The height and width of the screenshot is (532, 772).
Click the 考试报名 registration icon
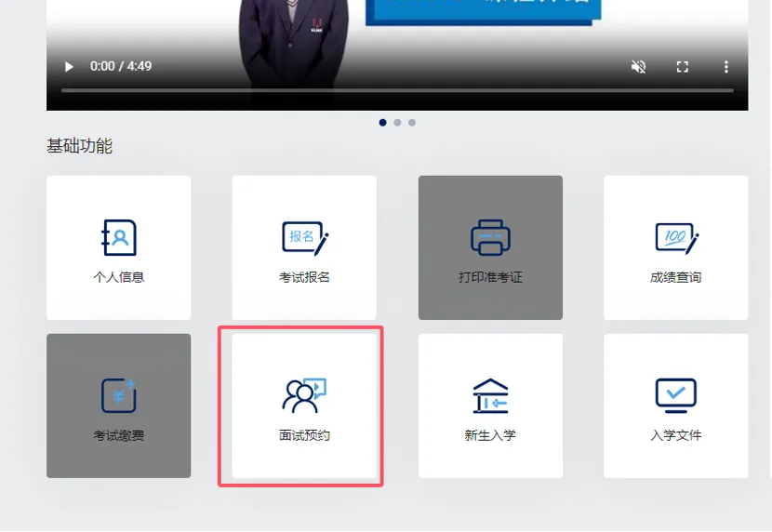point(304,237)
